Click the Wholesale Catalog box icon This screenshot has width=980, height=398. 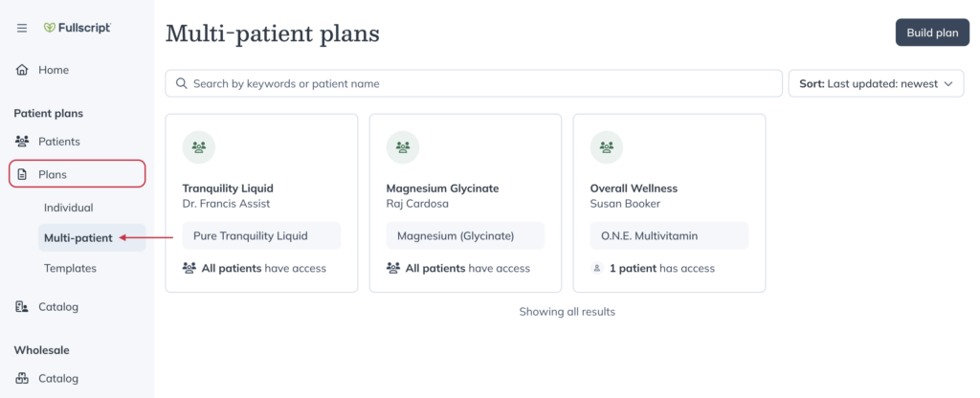(22, 378)
